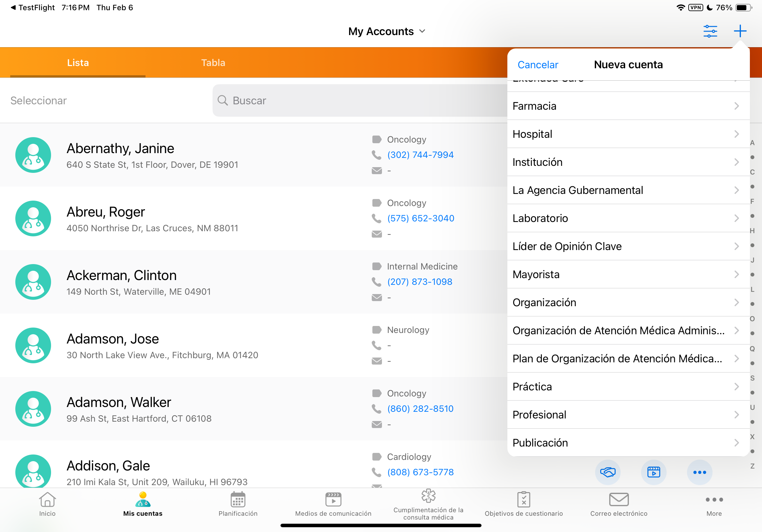
Task: Open Correo electrónico envelope icon
Action: (x=618, y=500)
